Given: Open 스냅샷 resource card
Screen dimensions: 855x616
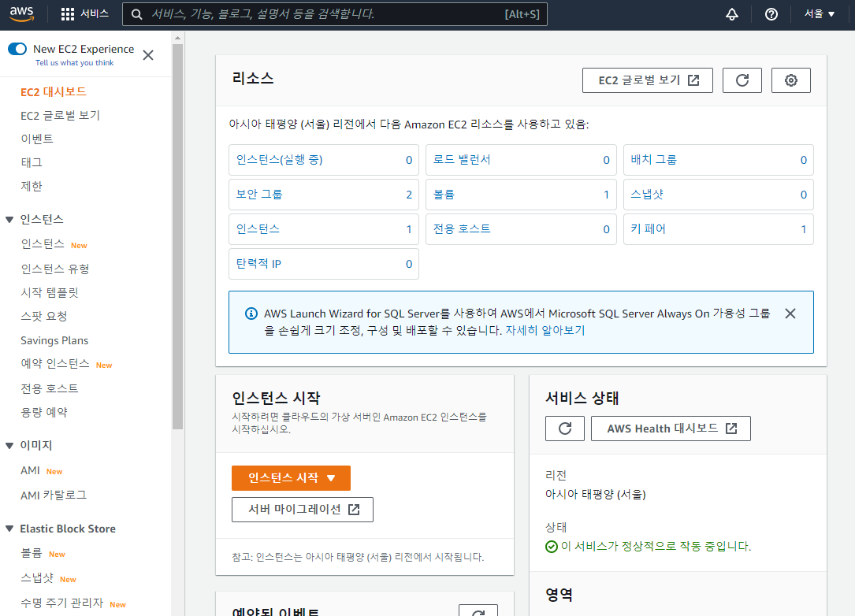Looking at the screenshot, I should [x=719, y=195].
